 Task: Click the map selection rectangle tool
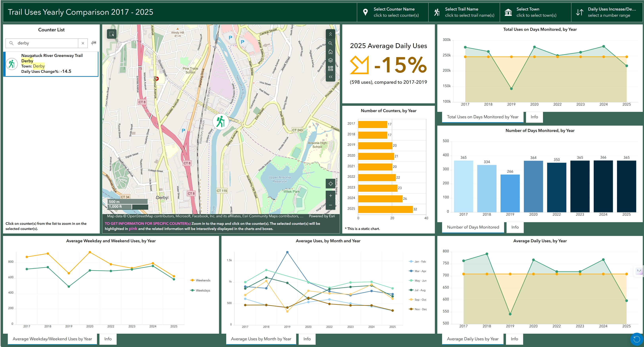pos(111,34)
